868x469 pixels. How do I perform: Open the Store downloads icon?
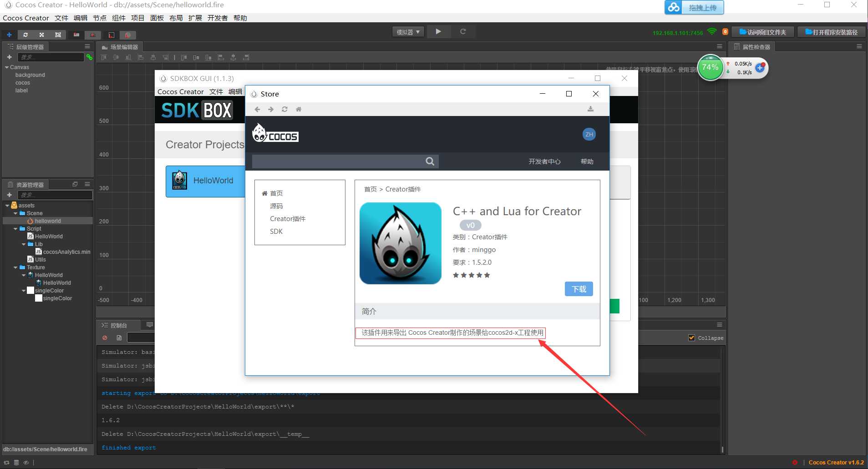(590, 109)
